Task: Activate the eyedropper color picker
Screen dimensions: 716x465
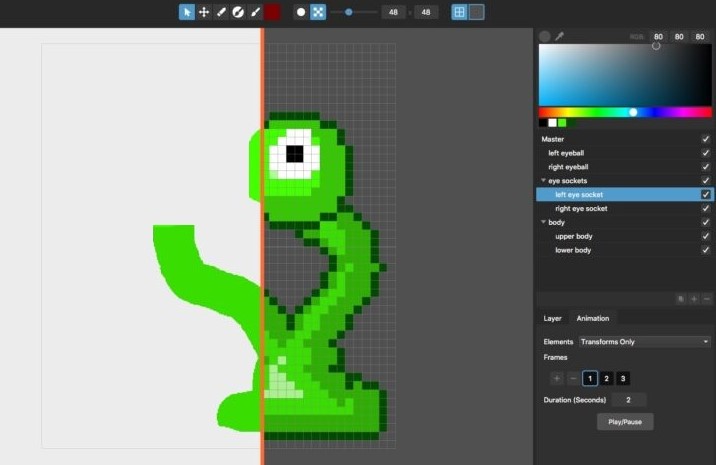Action: [x=559, y=36]
